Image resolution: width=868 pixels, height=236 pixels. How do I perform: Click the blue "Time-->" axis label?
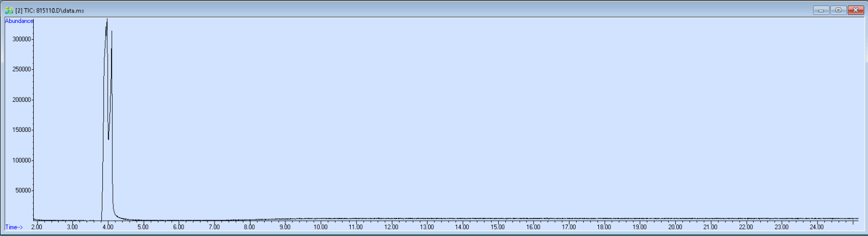(14, 227)
